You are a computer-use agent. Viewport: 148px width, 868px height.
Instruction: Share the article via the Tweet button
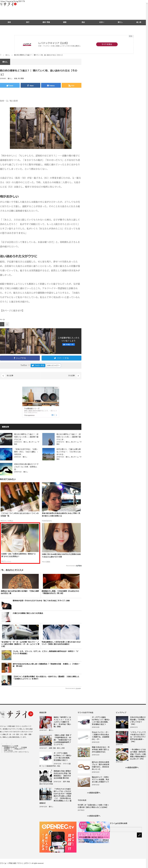10,86
